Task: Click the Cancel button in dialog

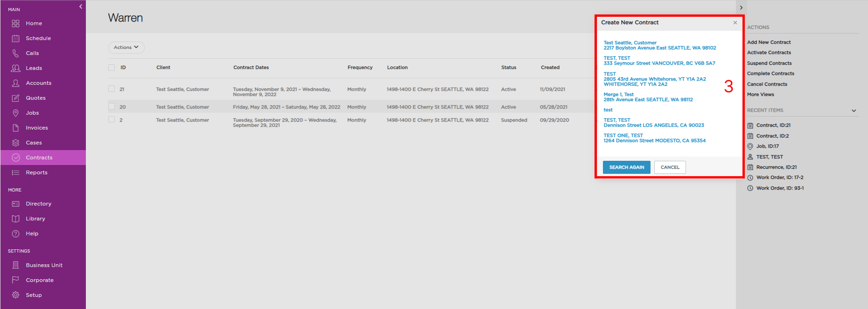Action: coord(670,167)
